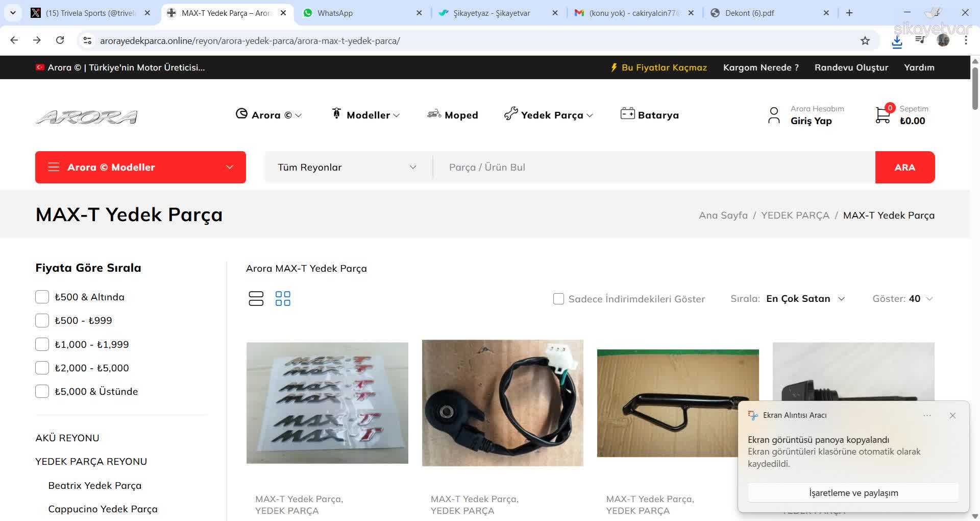Switch to grid view layout icon

tap(283, 299)
